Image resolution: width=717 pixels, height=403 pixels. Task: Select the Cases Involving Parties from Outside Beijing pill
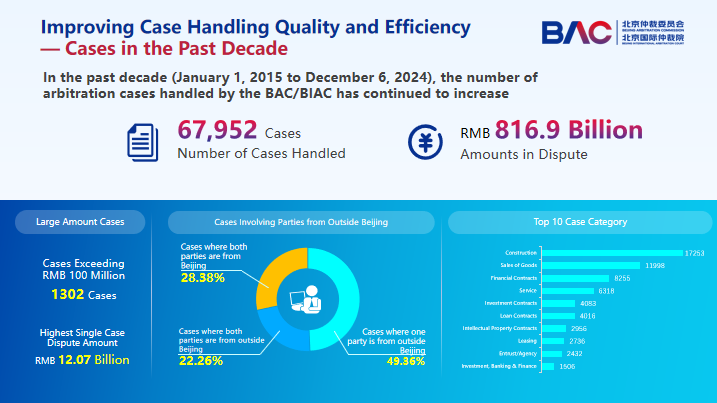pos(301,222)
